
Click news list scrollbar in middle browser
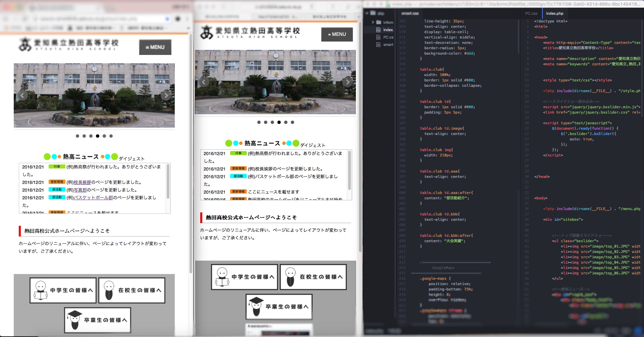click(x=350, y=170)
